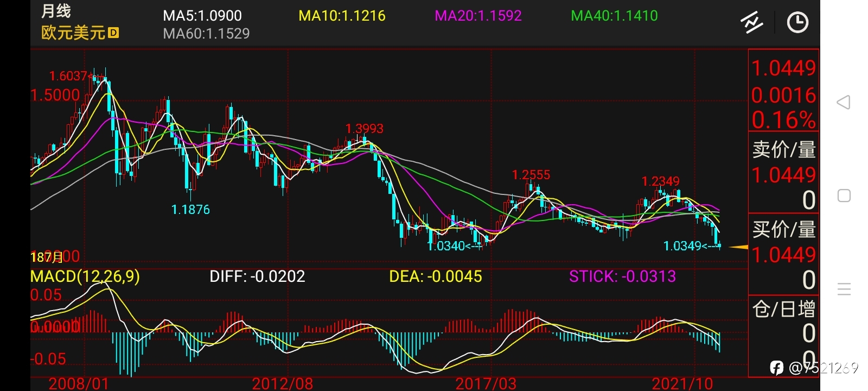Tap the STICK: -0.0313 value
Screen dimensions: 868x391
(x=622, y=276)
